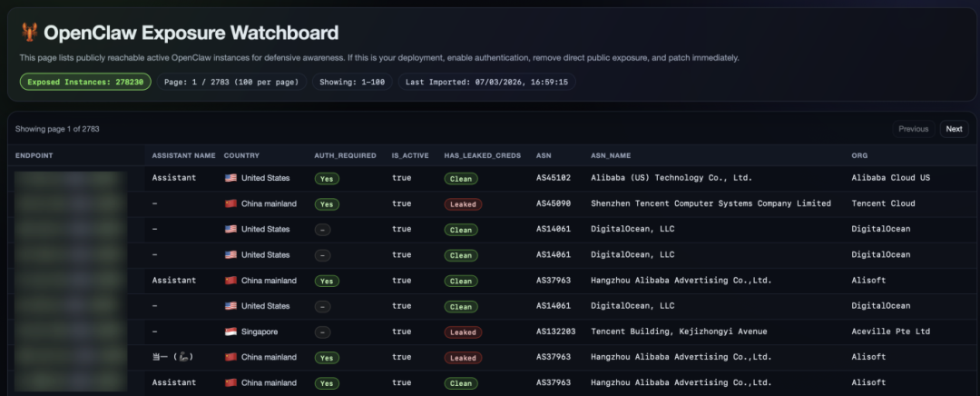
Task: Select ASN value AS132203
Action: (x=555, y=331)
